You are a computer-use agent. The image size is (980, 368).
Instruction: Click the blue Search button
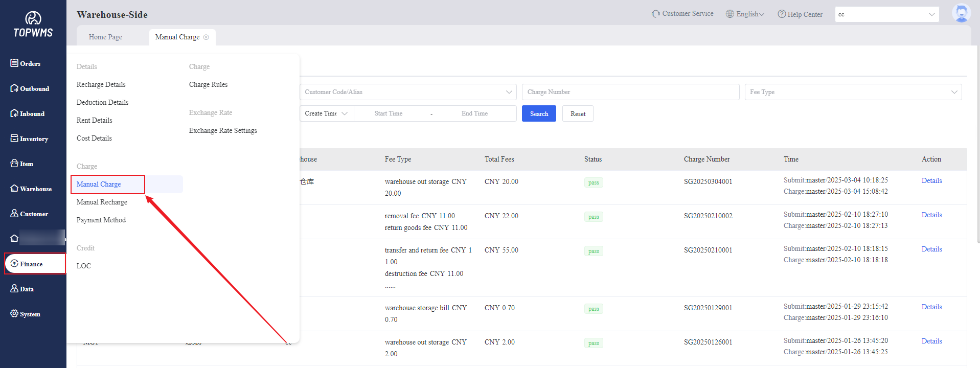[538, 113]
